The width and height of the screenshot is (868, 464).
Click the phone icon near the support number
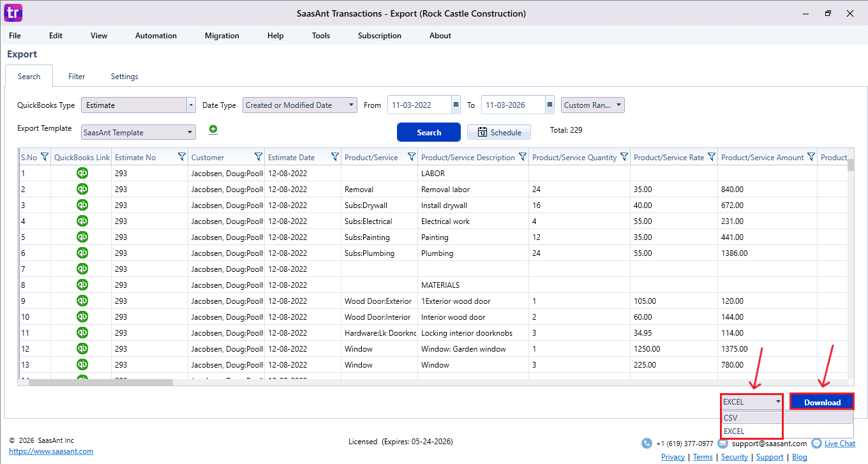pos(647,443)
